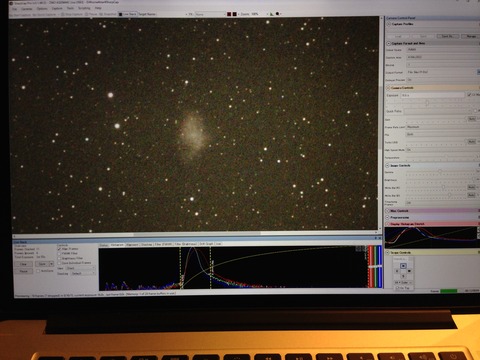Open the Quick Picks dropdown
This screenshot has width=480, height=360.
click(439, 111)
